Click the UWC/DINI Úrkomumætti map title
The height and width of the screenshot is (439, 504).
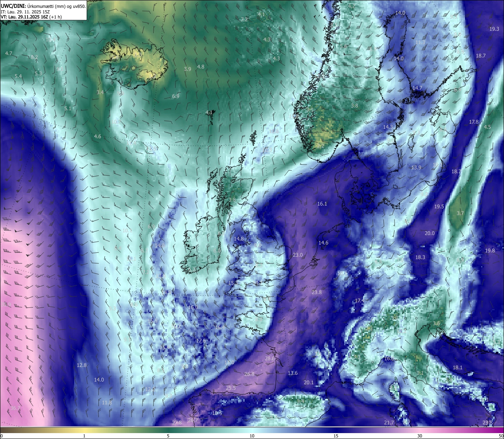tap(43, 6)
